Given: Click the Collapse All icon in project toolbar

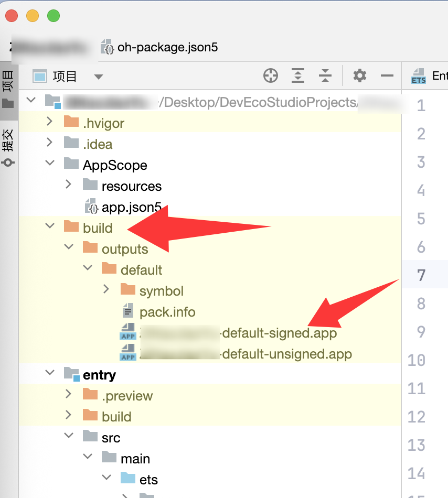Looking at the screenshot, I should (x=325, y=76).
